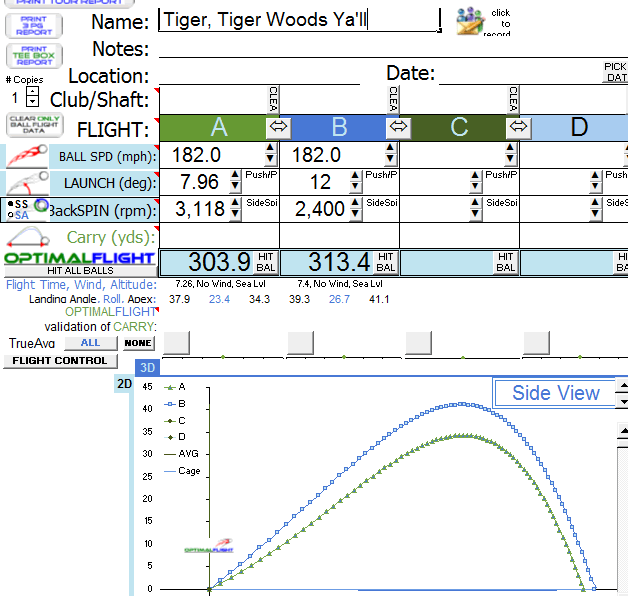Viewport: 628px width, 596px height.
Task: Click the Name input field
Action: point(300,20)
